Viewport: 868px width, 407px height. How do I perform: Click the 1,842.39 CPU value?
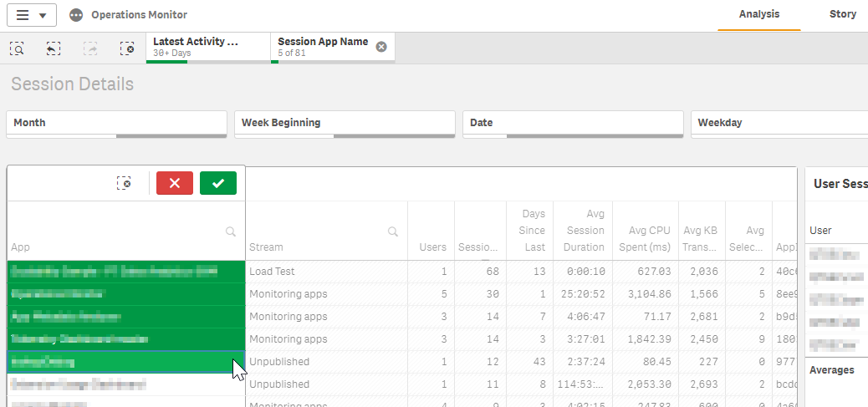(x=647, y=339)
